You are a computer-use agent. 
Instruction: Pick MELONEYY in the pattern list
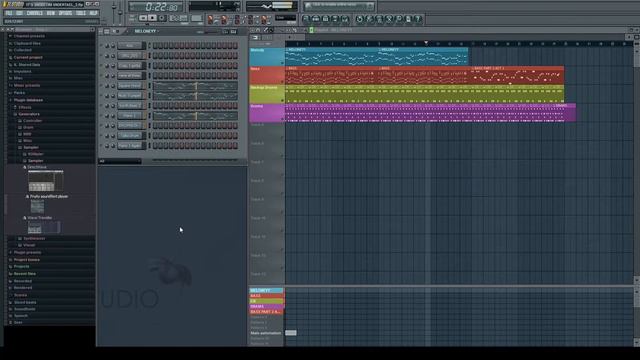point(267,290)
